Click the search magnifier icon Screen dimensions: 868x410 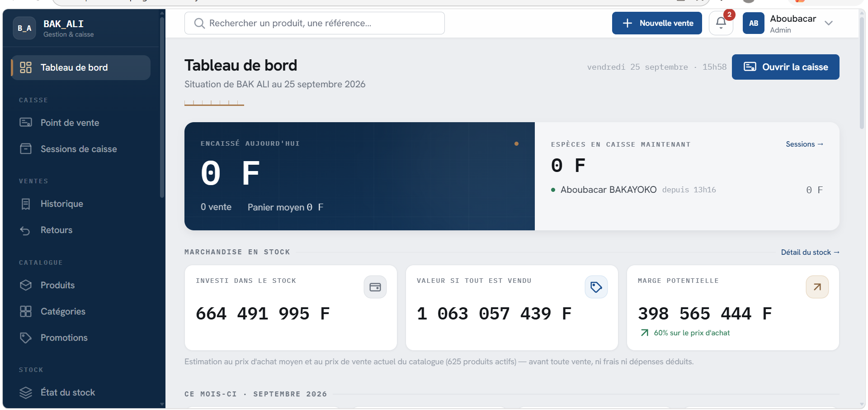tap(199, 23)
